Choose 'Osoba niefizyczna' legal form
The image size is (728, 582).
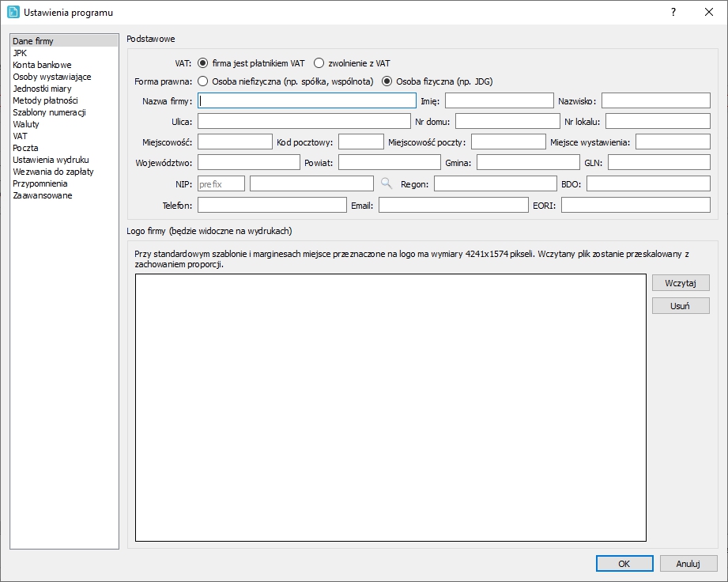[203, 81]
